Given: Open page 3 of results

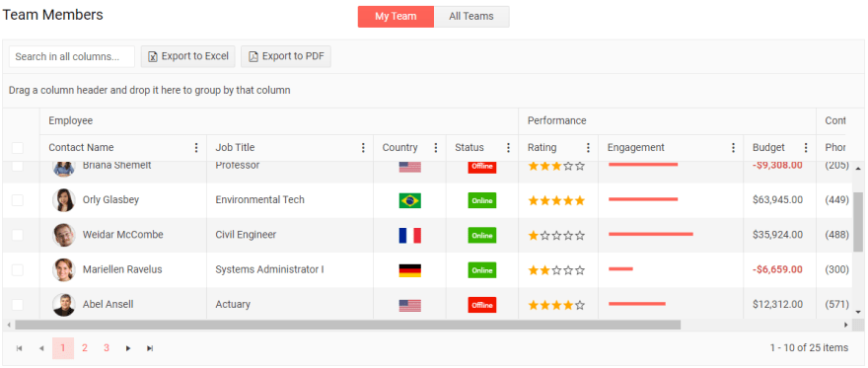Looking at the screenshot, I should [107, 348].
